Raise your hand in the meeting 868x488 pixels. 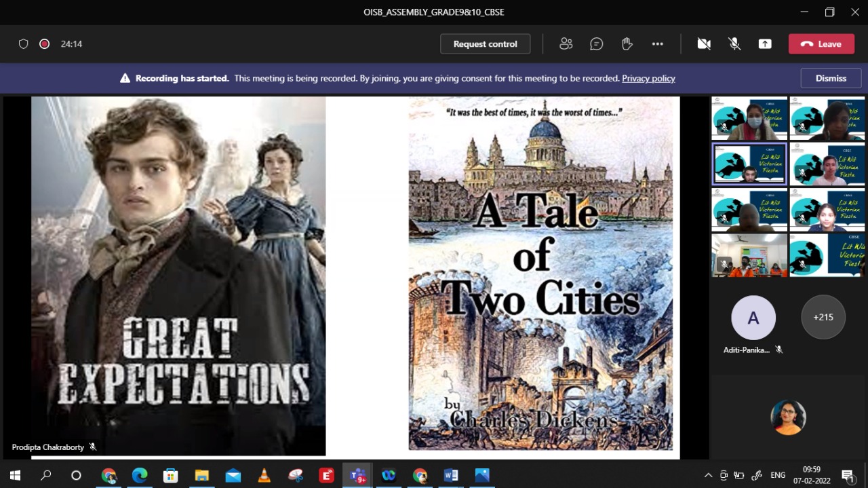(x=627, y=44)
